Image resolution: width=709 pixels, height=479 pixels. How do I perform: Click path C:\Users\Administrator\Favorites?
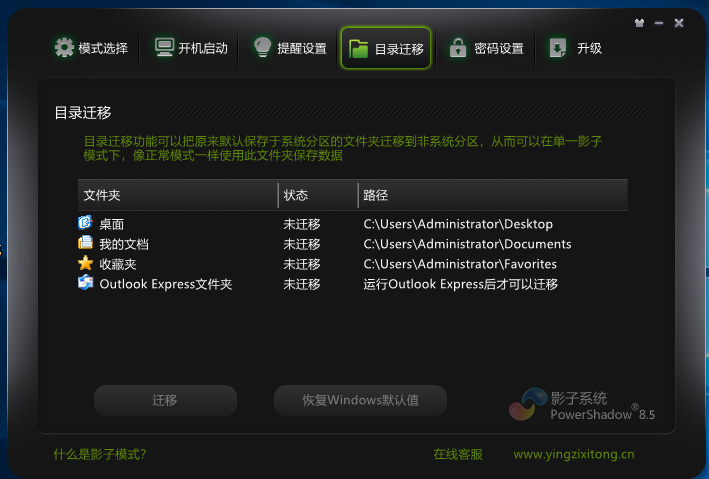pyautogui.click(x=460, y=264)
